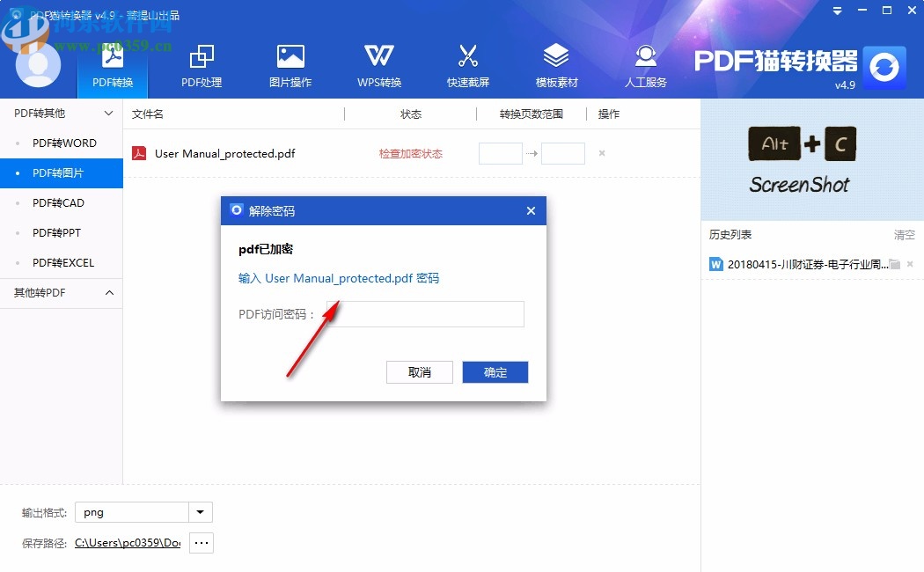Click the refresh icon beside the PDF猫转换器 logo

click(884, 69)
